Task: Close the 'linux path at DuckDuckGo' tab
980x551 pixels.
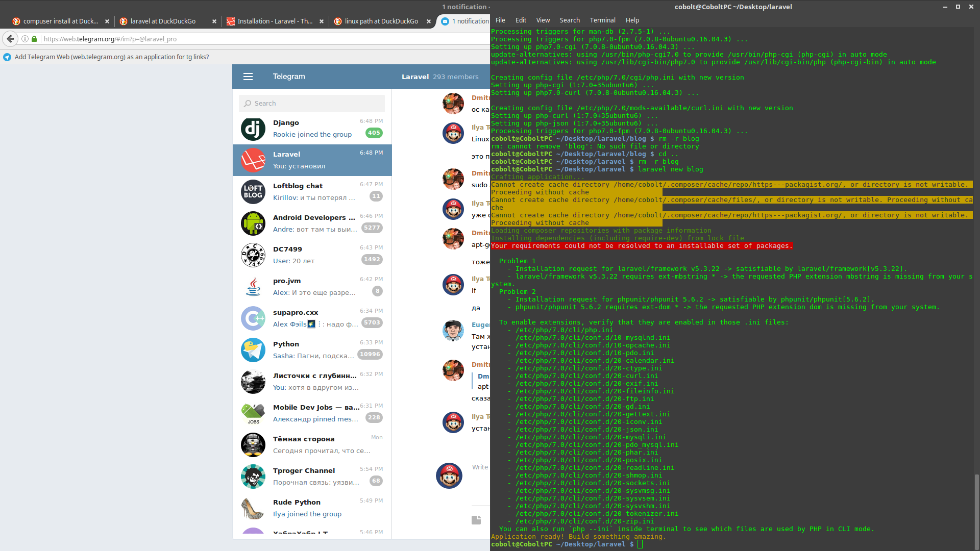Action: [x=429, y=21]
